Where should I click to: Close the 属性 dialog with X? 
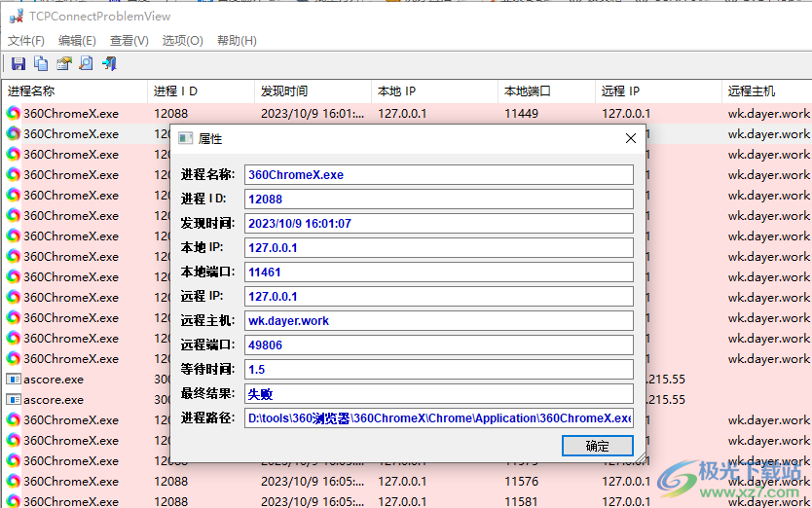coord(630,138)
